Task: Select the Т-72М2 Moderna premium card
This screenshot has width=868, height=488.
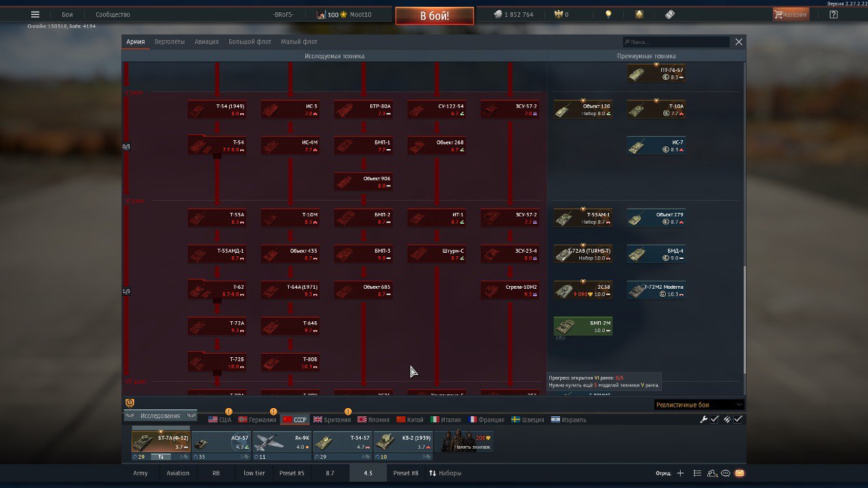Action: [x=656, y=290]
